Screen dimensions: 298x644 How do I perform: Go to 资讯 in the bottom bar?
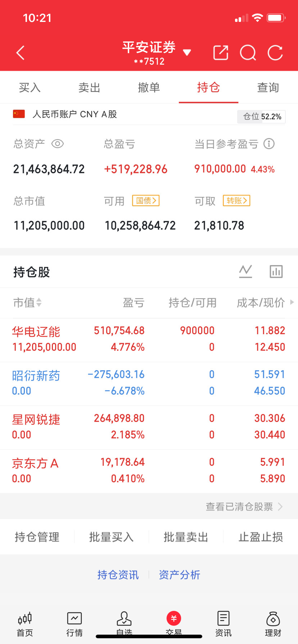coord(223,625)
